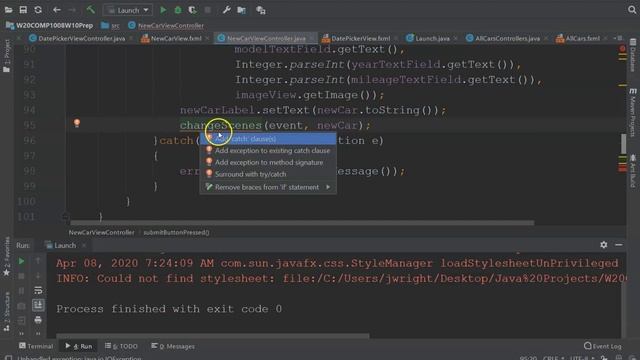This screenshot has height=360, width=640.
Task: Navigate forward with the right arrow
Action: point(72,10)
